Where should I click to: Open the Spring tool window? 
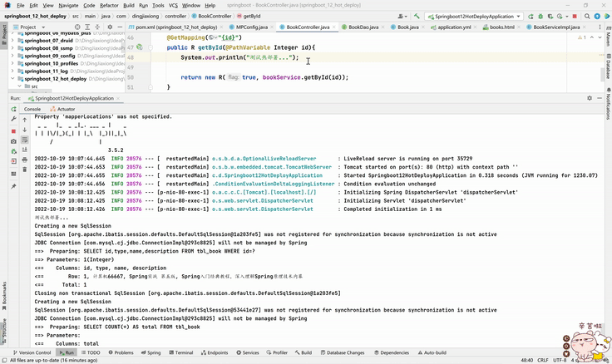tap(151, 352)
